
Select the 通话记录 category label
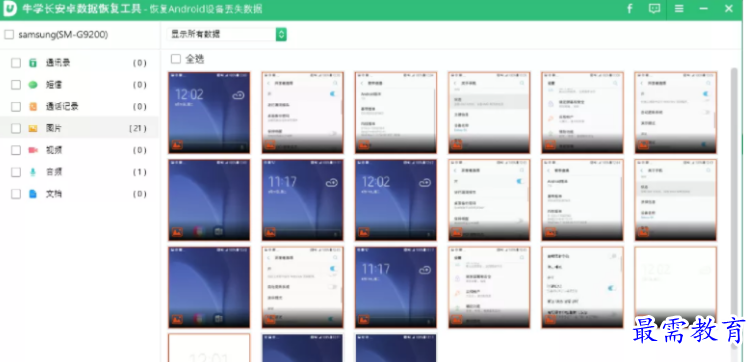(62, 107)
